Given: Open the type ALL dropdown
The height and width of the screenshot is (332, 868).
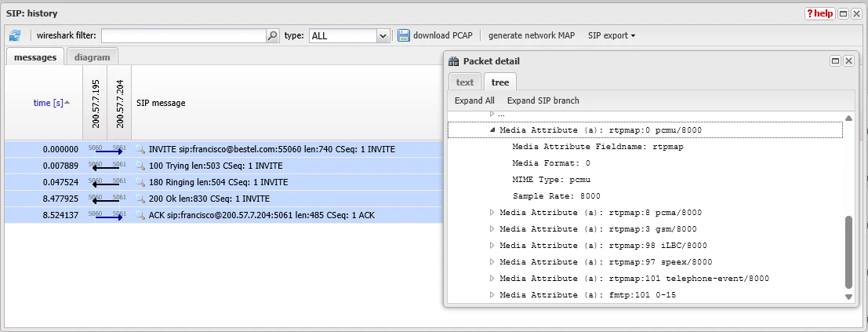Looking at the screenshot, I should [383, 35].
